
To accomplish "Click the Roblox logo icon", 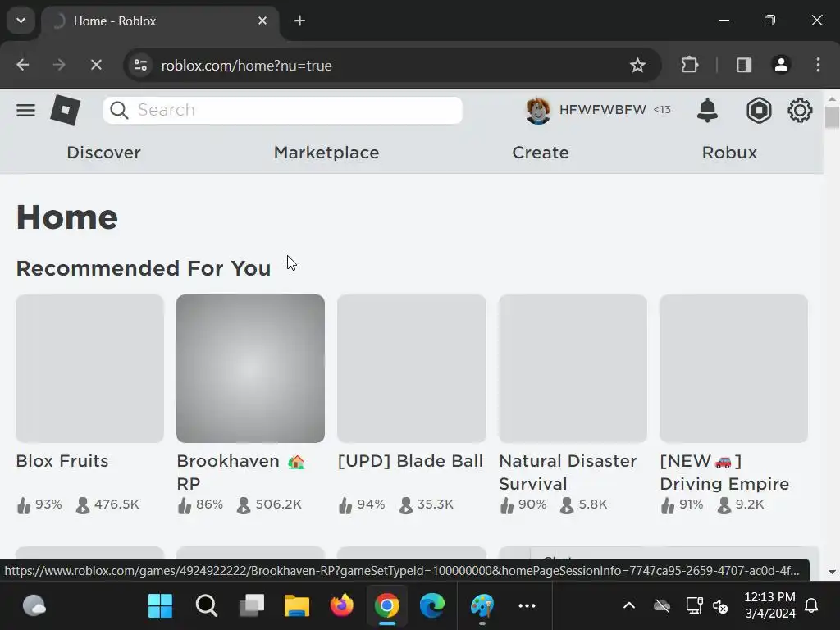I will coord(66,110).
